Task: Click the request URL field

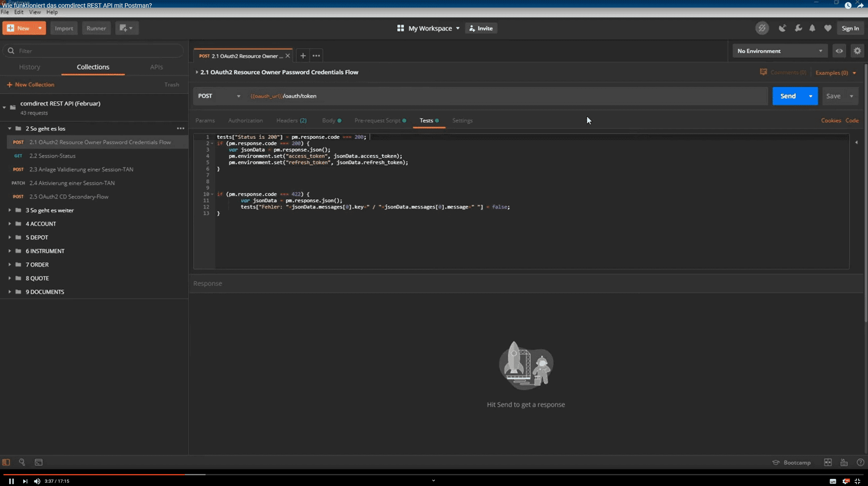Action: pyautogui.click(x=506, y=96)
